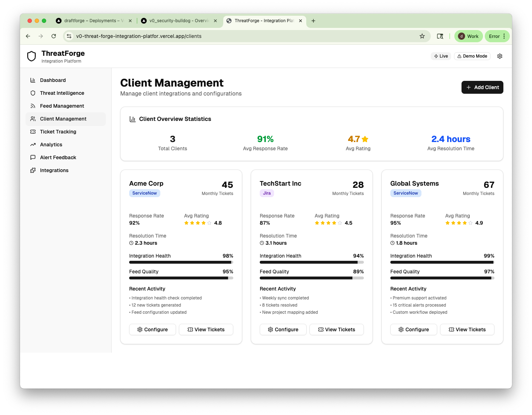Click Global Systems resolution clock icon
The width and height of the screenshot is (532, 415).
point(392,243)
